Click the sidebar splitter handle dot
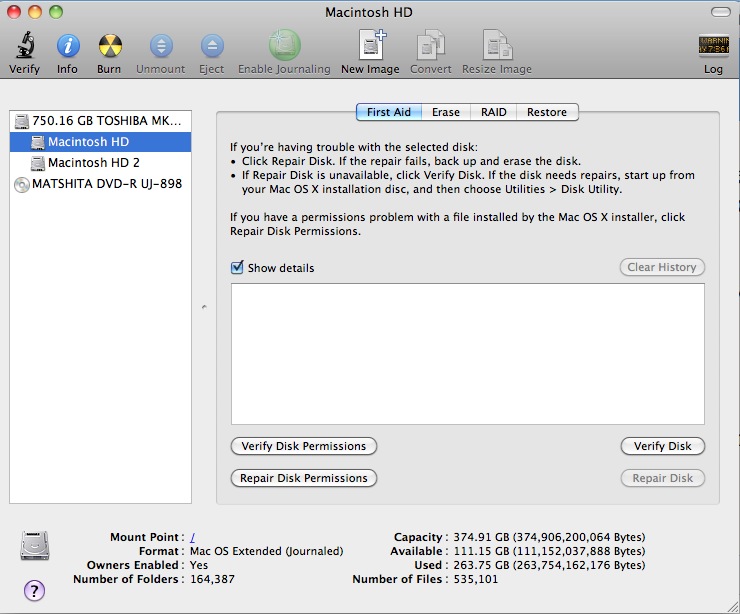 click(x=204, y=307)
